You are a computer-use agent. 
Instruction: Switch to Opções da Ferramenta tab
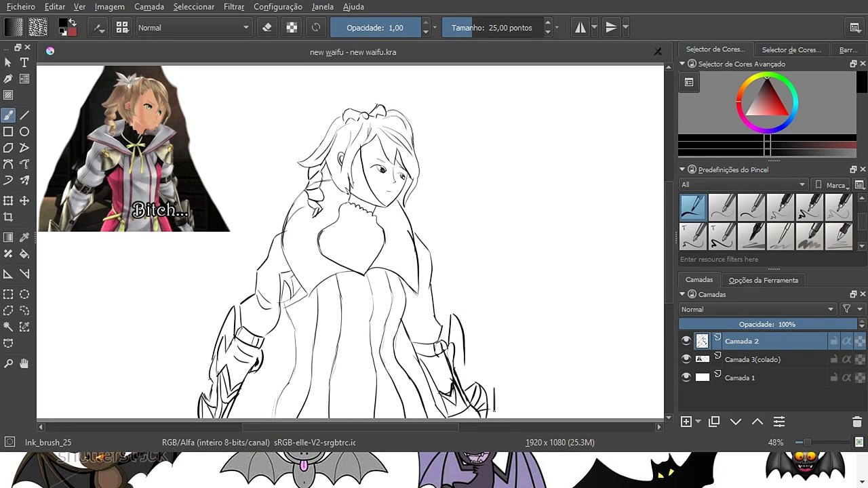tap(763, 280)
